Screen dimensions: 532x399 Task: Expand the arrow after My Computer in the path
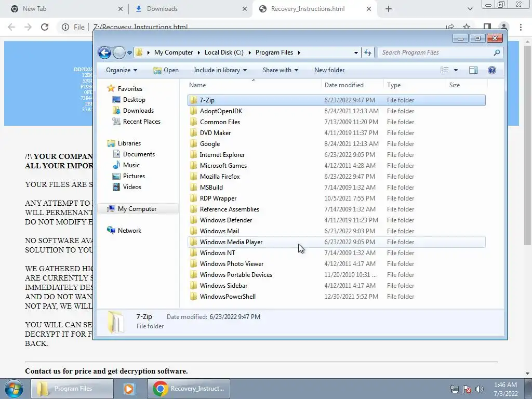pyautogui.click(x=199, y=52)
